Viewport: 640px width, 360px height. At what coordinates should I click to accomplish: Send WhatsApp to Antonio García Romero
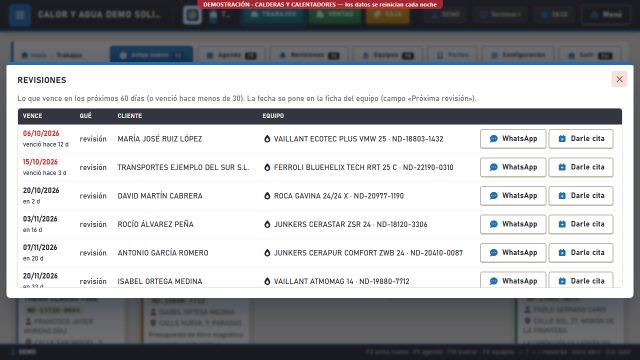click(x=513, y=253)
